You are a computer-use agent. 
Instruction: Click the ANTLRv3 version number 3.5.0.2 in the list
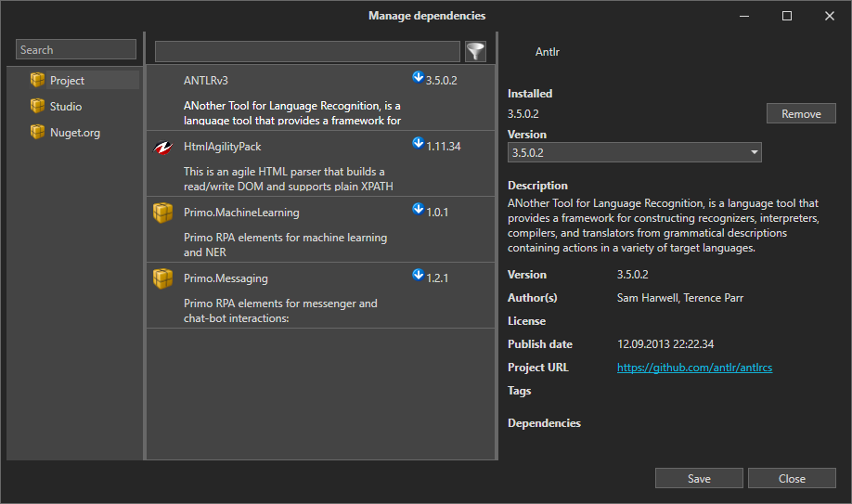[x=441, y=81]
